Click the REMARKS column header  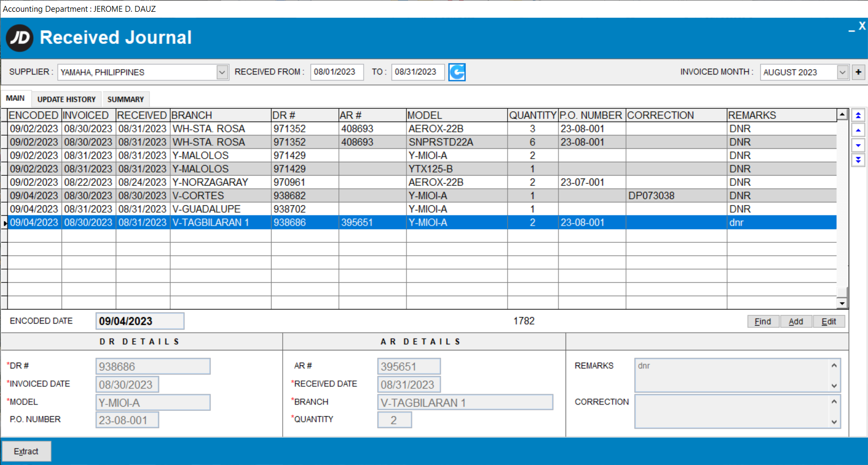tap(782, 115)
